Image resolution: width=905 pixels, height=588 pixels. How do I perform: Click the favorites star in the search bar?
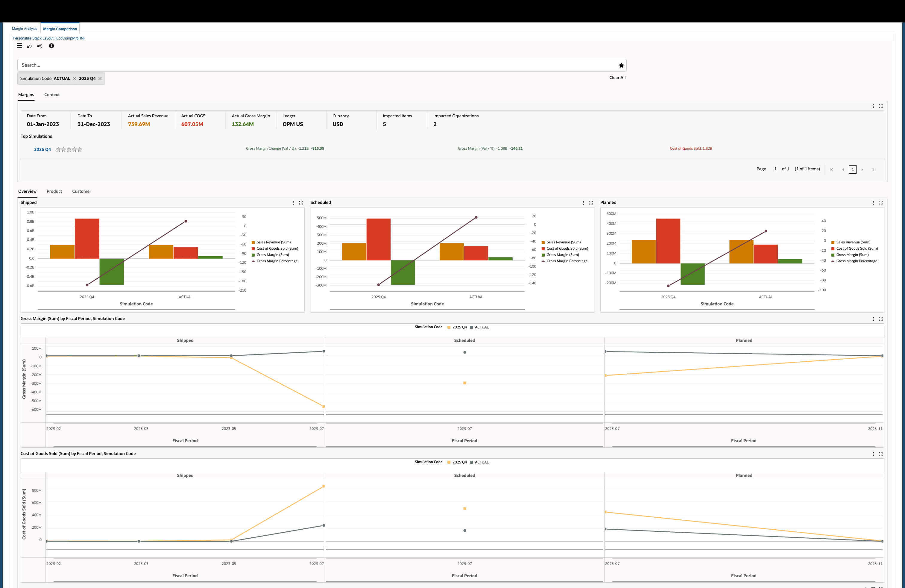[621, 65]
